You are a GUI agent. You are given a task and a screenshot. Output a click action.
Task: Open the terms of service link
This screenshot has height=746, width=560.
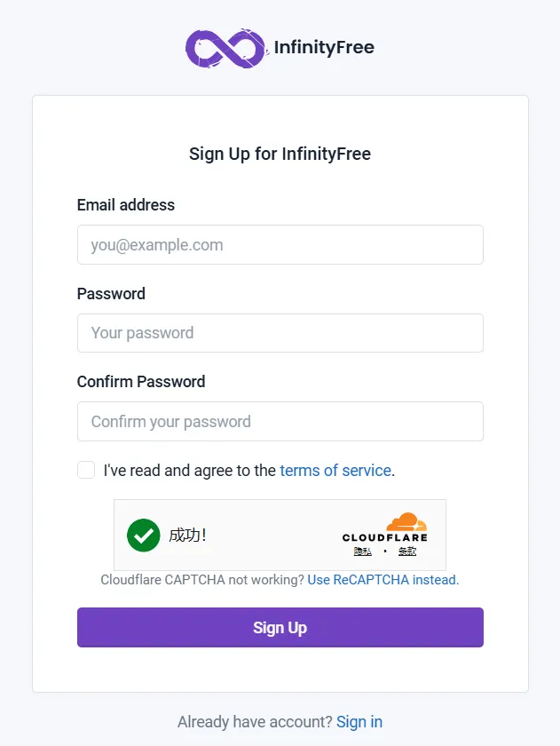point(335,471)
